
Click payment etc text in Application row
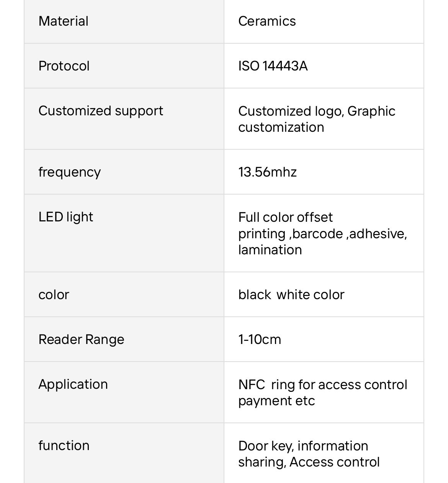[x=276, y=401]
